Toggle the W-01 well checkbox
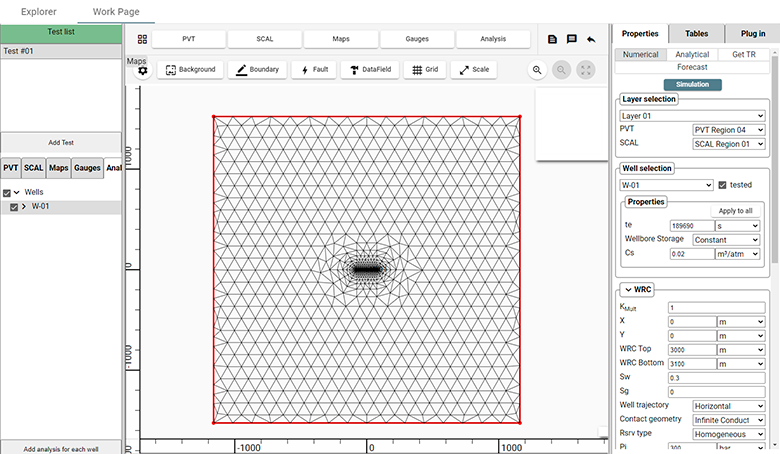Viewport: 780px width, 454px height. pyautogui.click(x=14, y=207)
